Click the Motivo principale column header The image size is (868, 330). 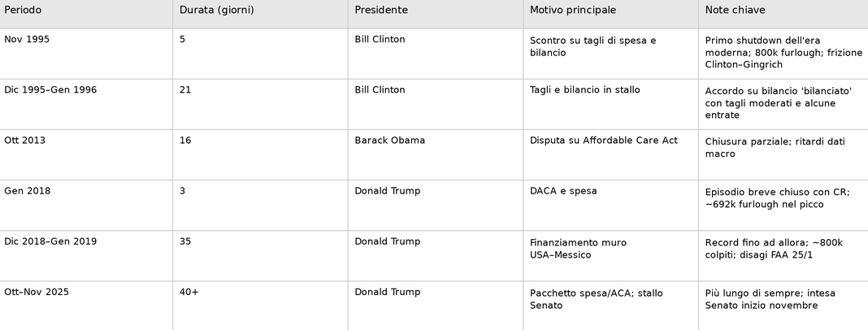(573, 11)
